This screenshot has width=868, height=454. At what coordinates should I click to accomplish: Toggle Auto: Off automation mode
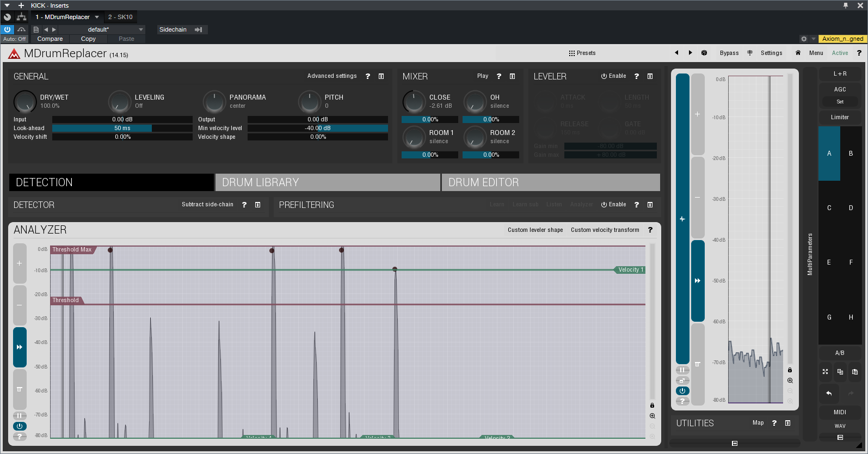coord(15,39)
